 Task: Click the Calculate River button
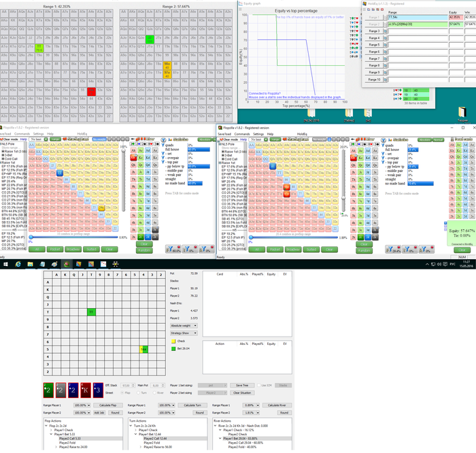coord(277,405)
